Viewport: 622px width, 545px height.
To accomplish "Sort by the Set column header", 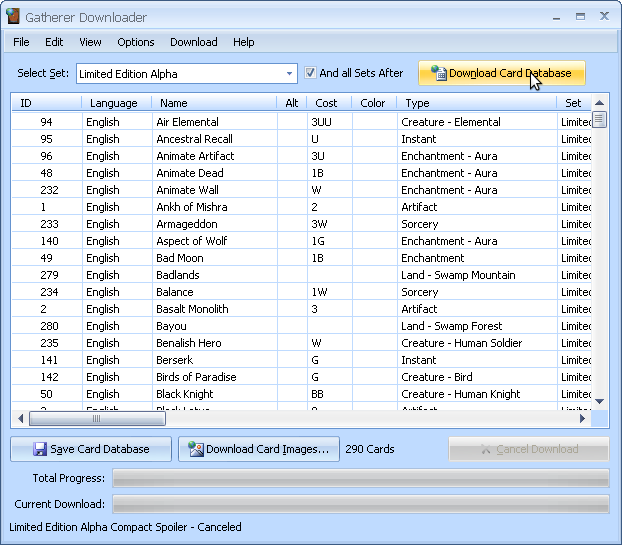I will click(x=574, y=103).
